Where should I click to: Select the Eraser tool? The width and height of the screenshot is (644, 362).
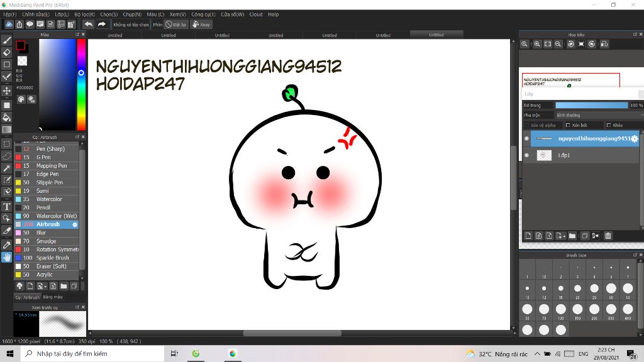coord(6,53)
